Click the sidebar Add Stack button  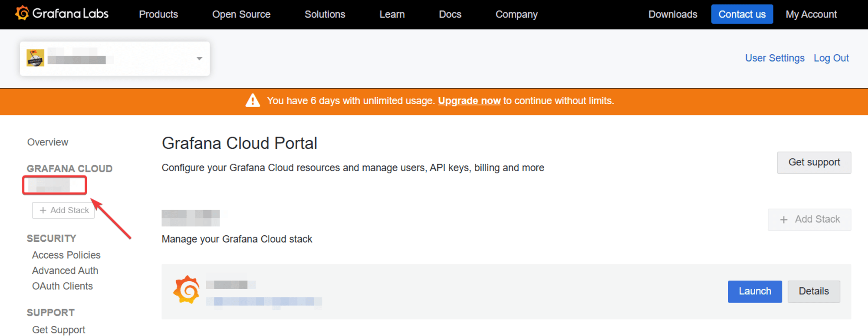point(63,210)
